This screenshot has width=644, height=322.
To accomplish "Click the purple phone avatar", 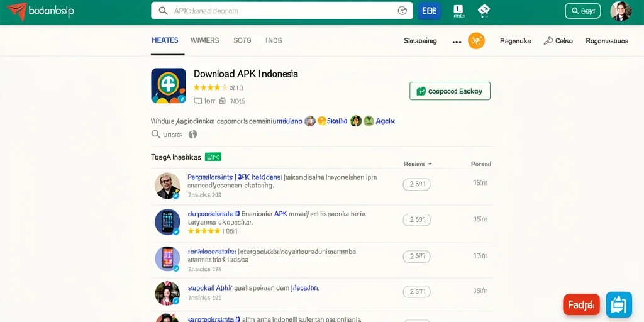I will coord(167,258).
